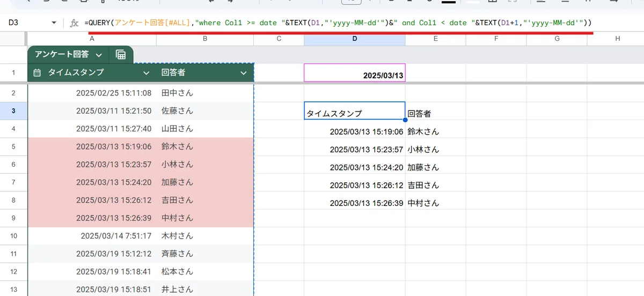The image size is (644, 296).
Task: Open the 回答者 column dropdown in table
Action: 244,73
